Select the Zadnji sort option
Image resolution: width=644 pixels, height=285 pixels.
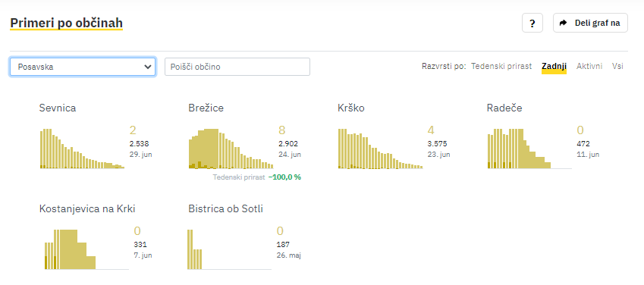[554, 66]
